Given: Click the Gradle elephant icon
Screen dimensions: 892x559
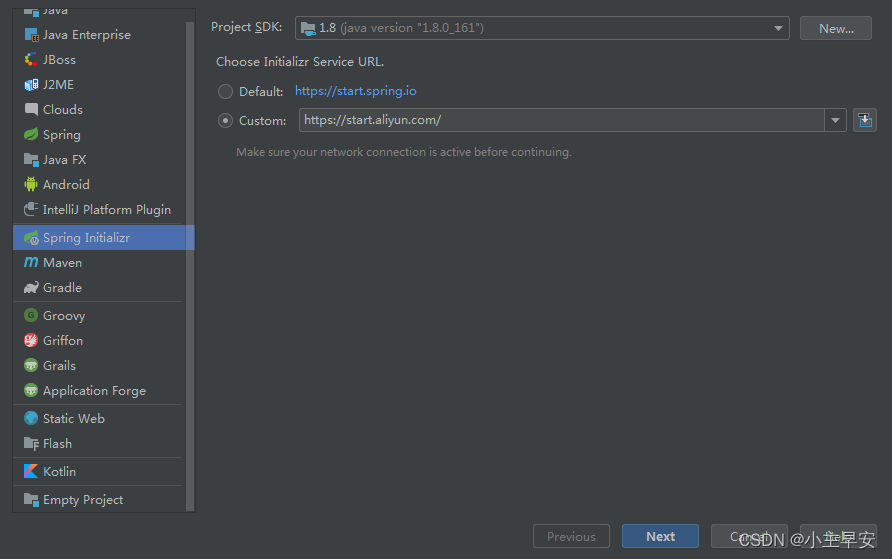Looking at the screenshot, I should (31, 287).
